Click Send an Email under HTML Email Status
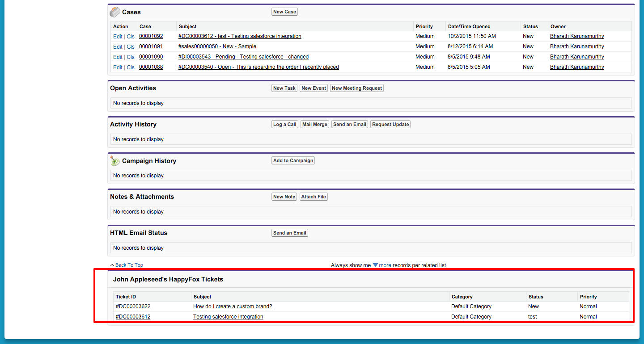Image resolution: width=644 pixels, height=344 pixels. coord(290,233)
